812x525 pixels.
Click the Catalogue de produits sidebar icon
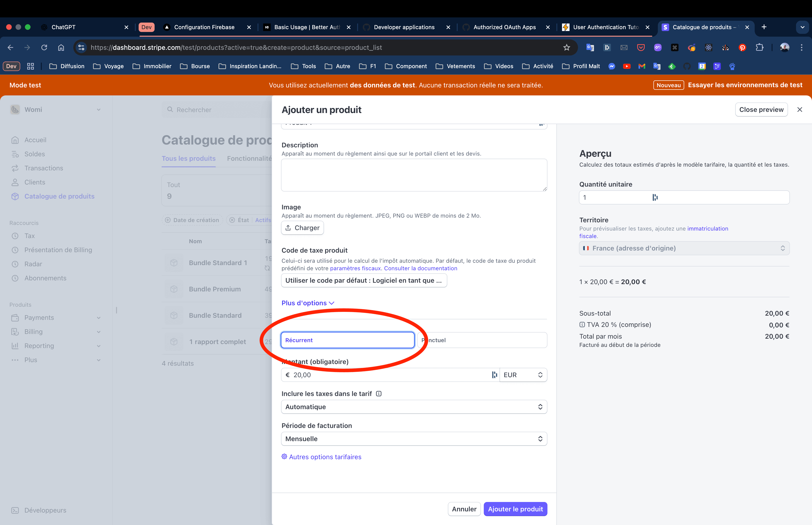coord(15,196)
